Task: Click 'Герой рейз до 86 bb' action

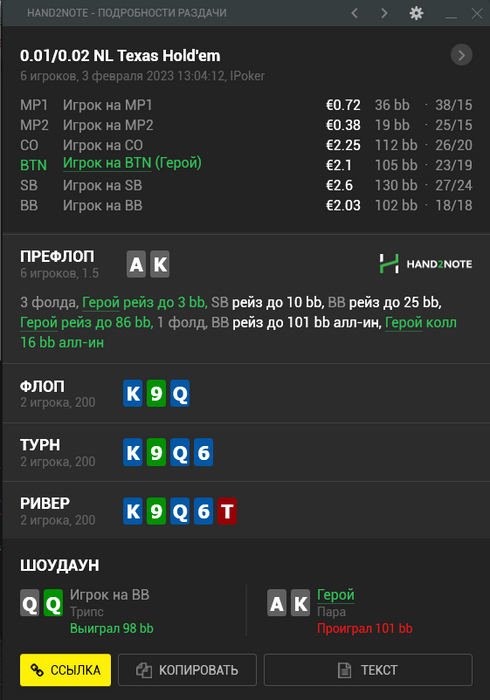Action: click(87, 322)
